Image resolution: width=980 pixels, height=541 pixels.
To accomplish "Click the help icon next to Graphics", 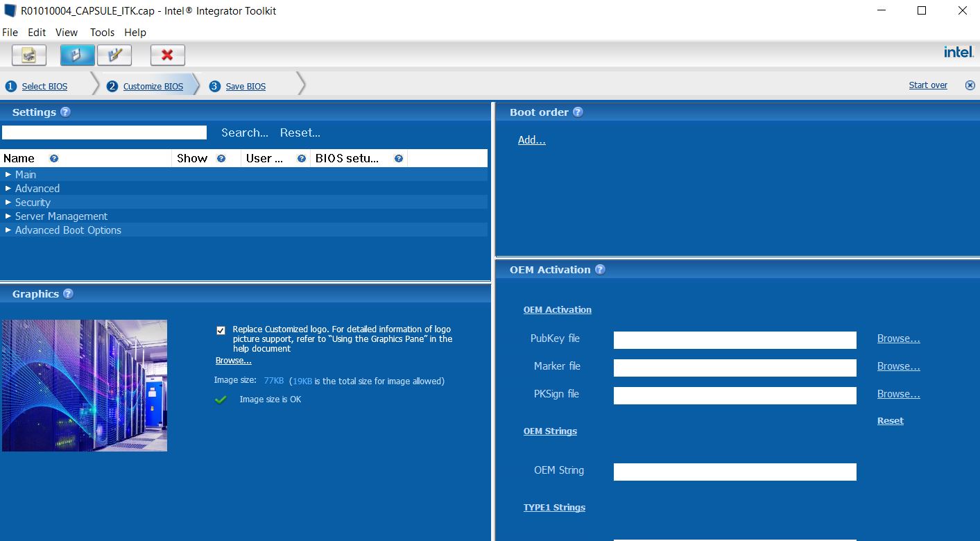I will pos(68,294).
